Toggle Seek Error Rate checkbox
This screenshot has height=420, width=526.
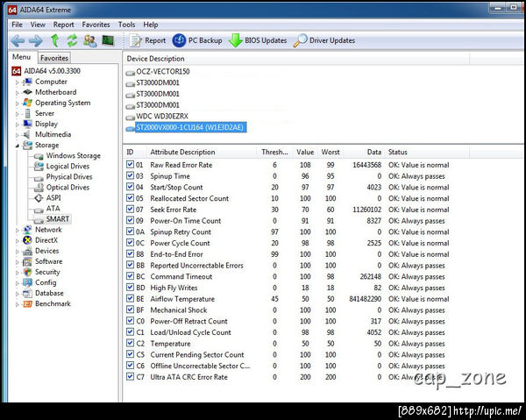tap(130, 209)
